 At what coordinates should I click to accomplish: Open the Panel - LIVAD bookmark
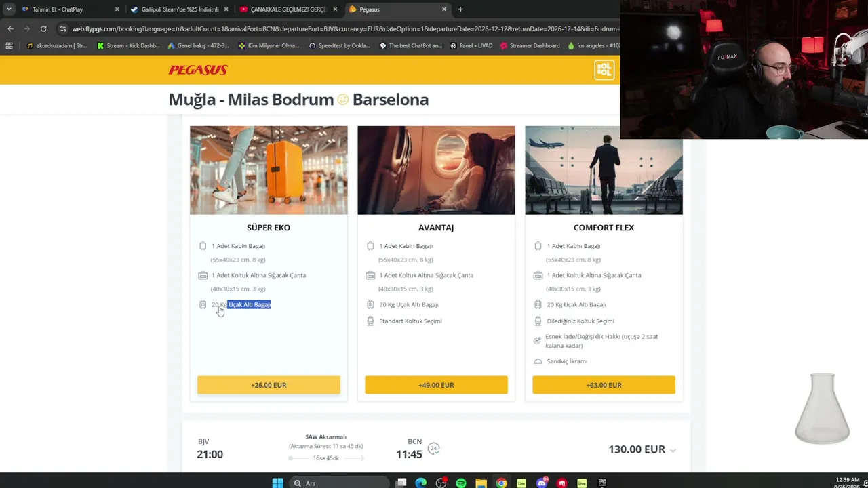471,46
